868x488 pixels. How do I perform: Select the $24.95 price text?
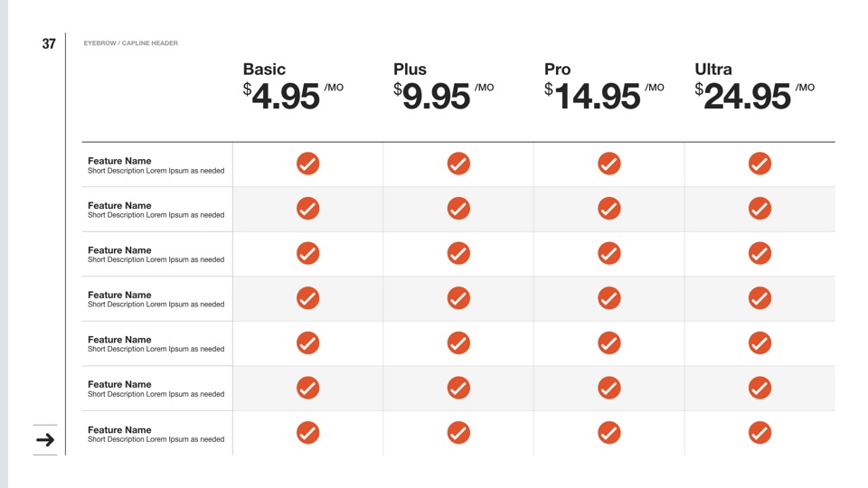pyautogui.click(x=745, y=96)
